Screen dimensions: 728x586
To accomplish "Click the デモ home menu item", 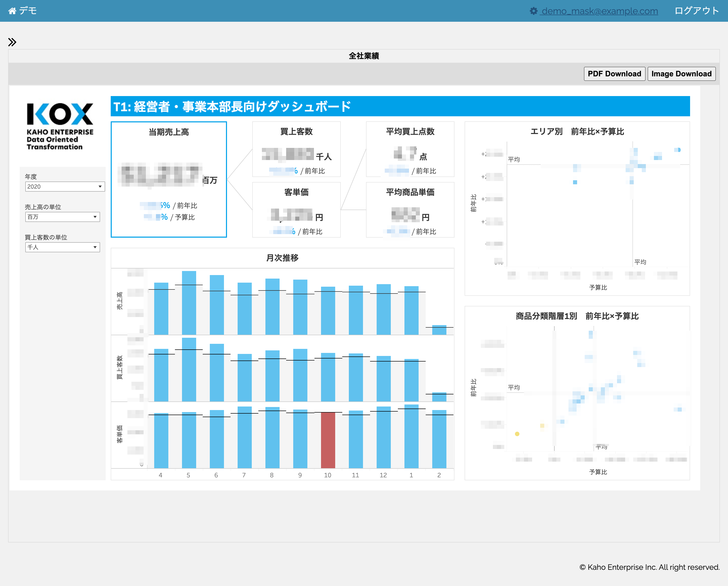I will (x=28, y=11).
